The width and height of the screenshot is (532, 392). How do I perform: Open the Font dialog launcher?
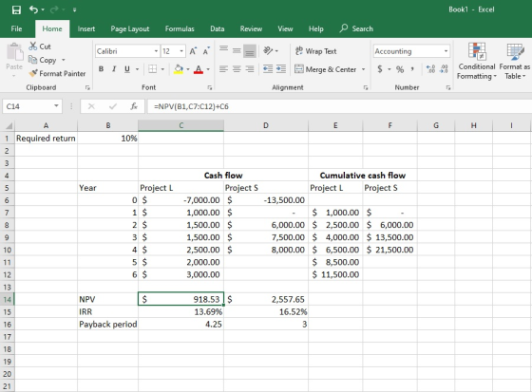(210, 87)
